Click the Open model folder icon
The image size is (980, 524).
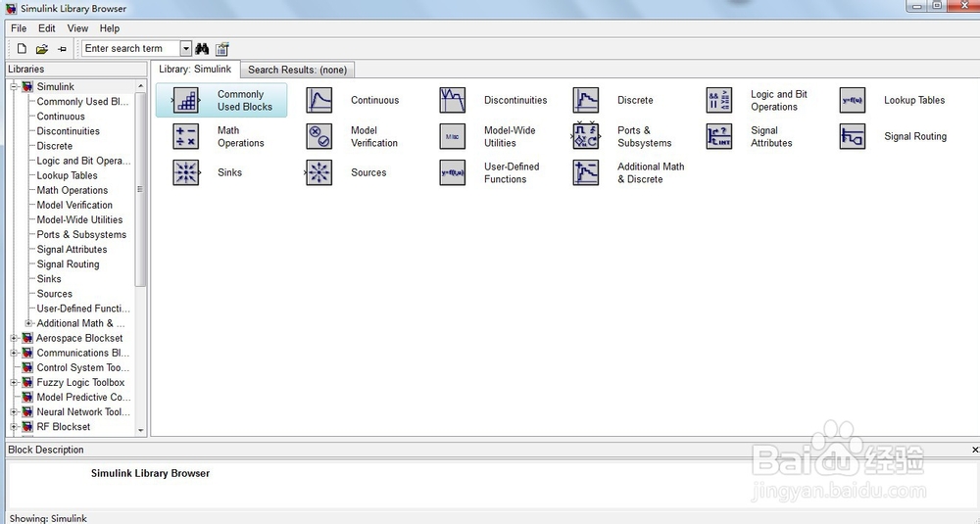pos(42,48)
